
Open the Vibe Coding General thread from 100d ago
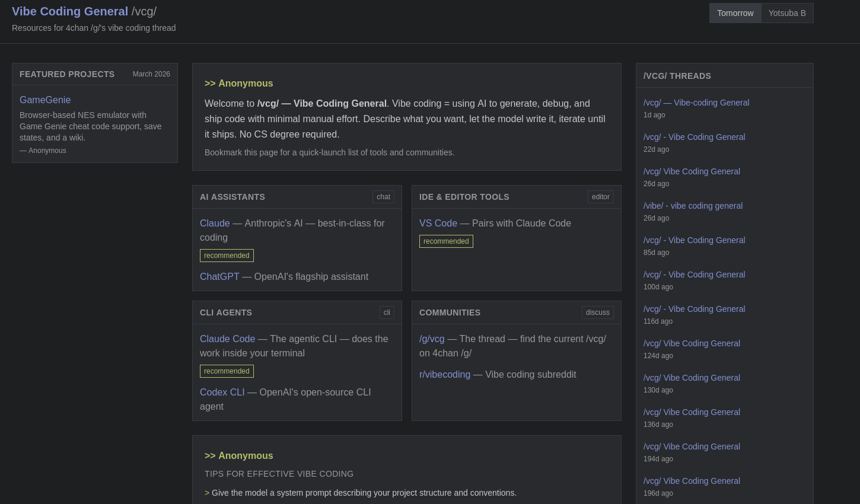click(694, 275)
